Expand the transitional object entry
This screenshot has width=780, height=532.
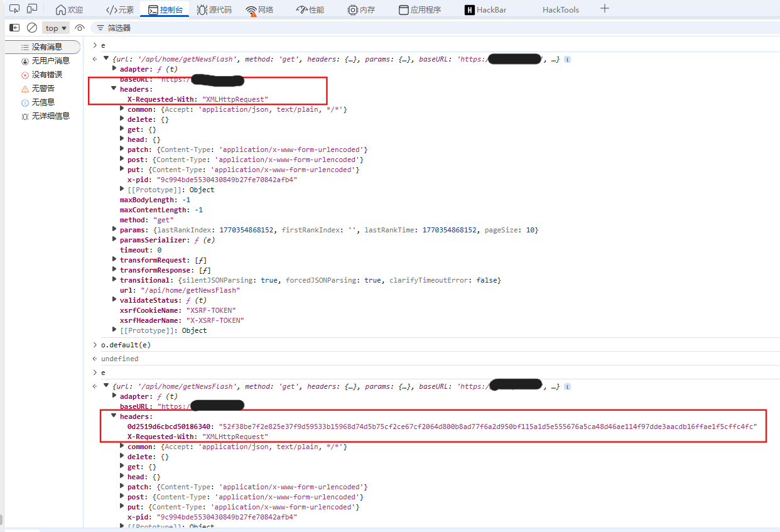[x=114, y=280]
